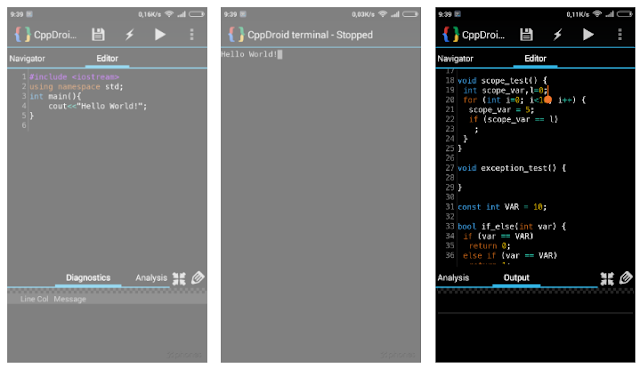This screenshot has height=369, width=640.
Task: Tap WiFi status icon in middle screen
Action: click(382, 14)
